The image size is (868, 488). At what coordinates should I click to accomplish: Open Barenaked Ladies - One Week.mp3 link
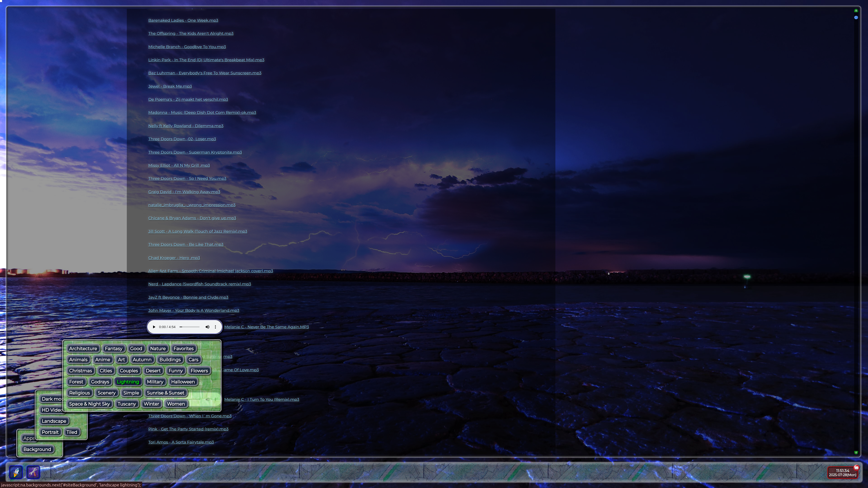coord(183,21)
